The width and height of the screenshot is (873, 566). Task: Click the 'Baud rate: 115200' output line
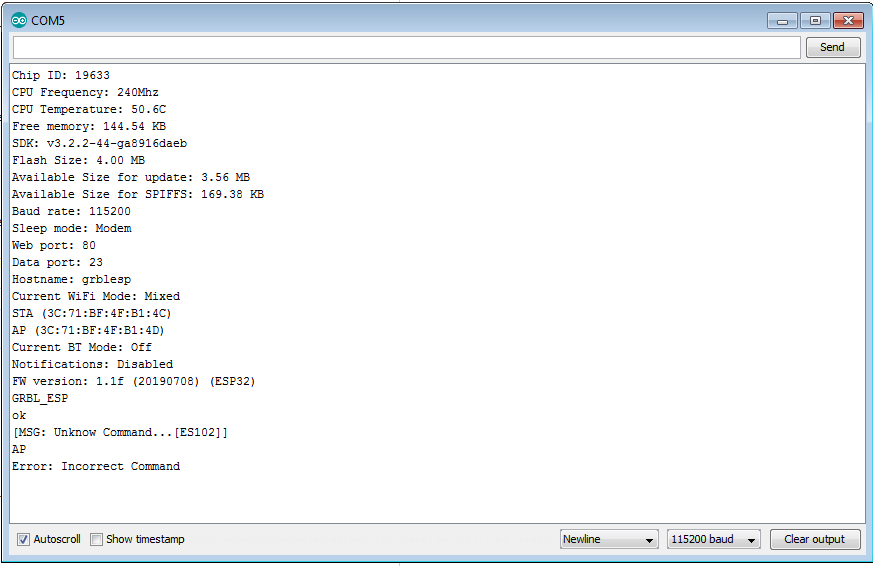pyautogui.click(x=71, y=211)
